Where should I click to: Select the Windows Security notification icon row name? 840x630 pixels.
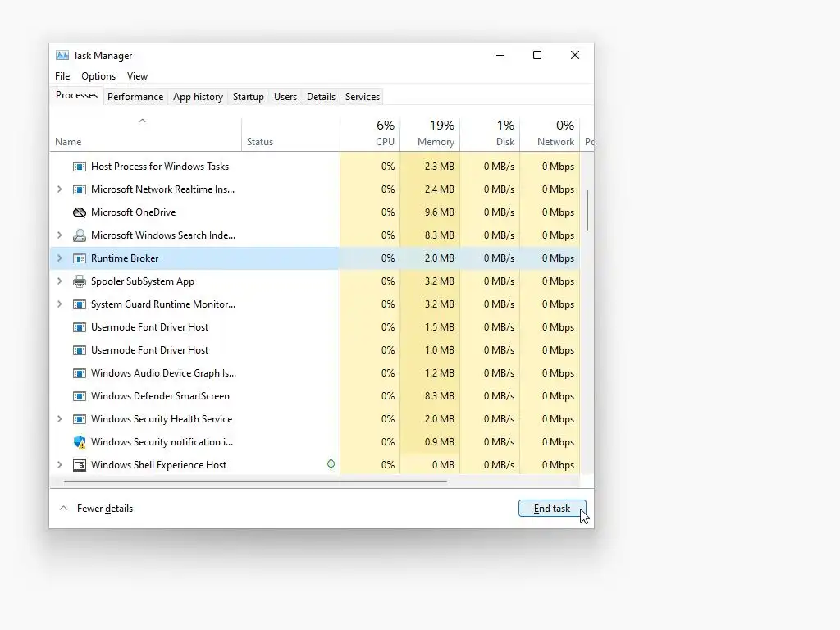[162, 442]
